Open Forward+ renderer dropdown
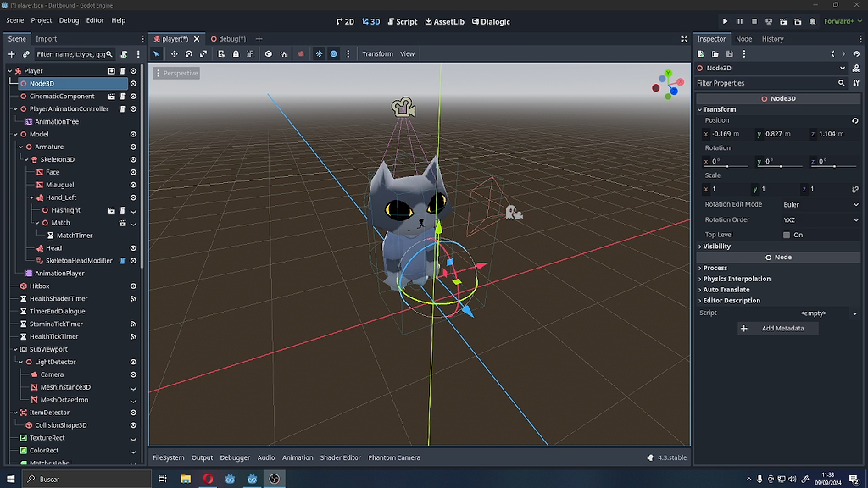Viewport: 868px width, 488px height. tap(843, 21)
